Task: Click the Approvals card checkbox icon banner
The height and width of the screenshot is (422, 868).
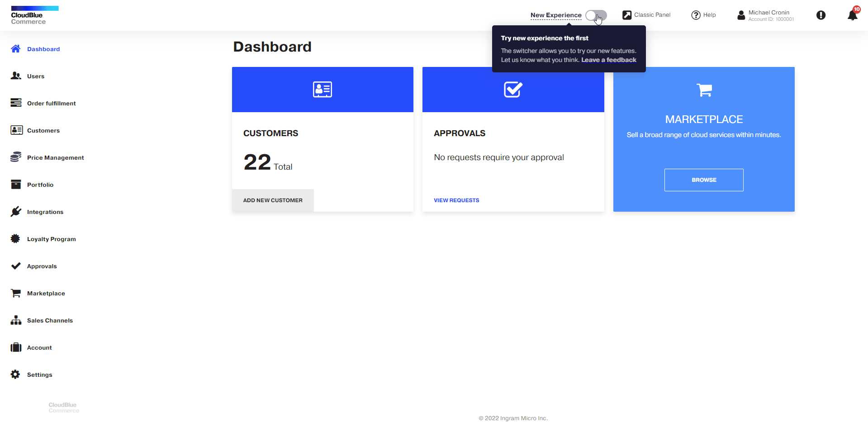Action: [x=513, y=90]
